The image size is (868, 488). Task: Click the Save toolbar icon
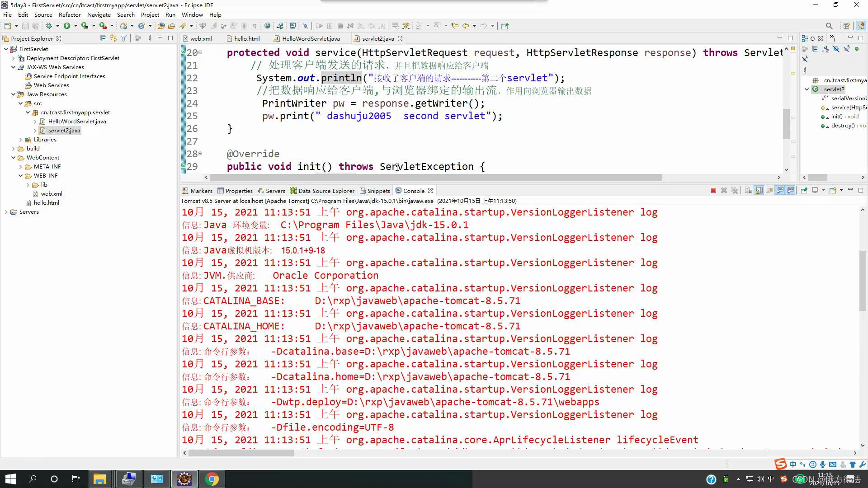25,26
